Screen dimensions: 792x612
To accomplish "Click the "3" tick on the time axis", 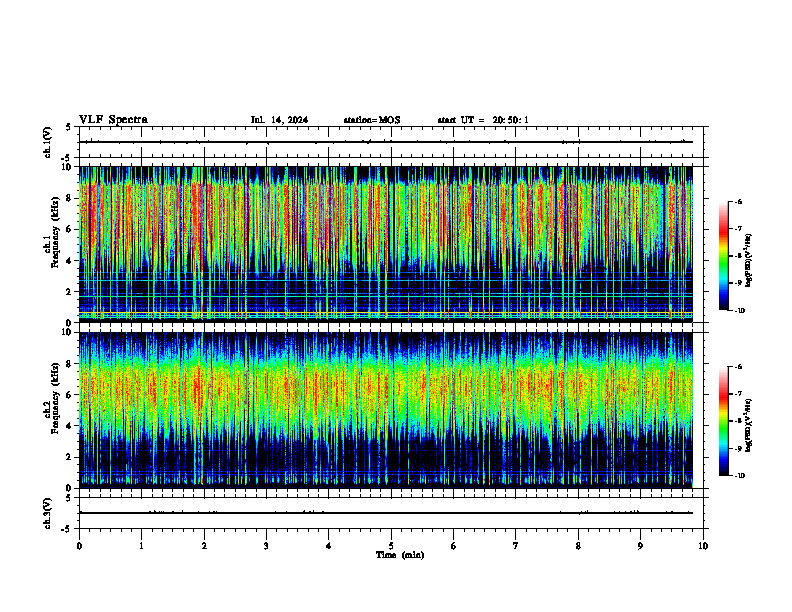I will 266,546.
